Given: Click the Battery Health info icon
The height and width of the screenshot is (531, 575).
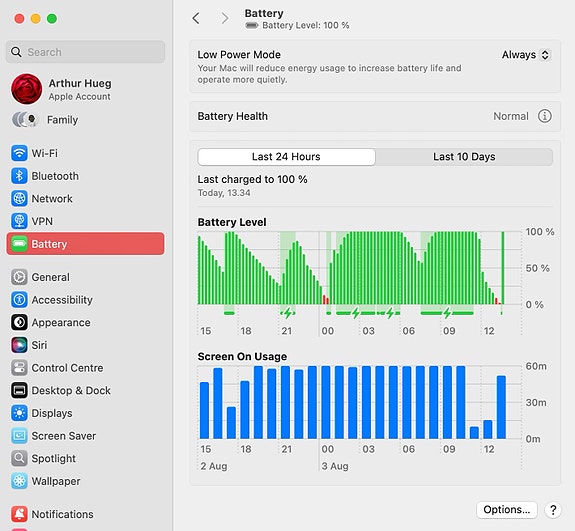Looking at the screenshot, I should (545, 116).
